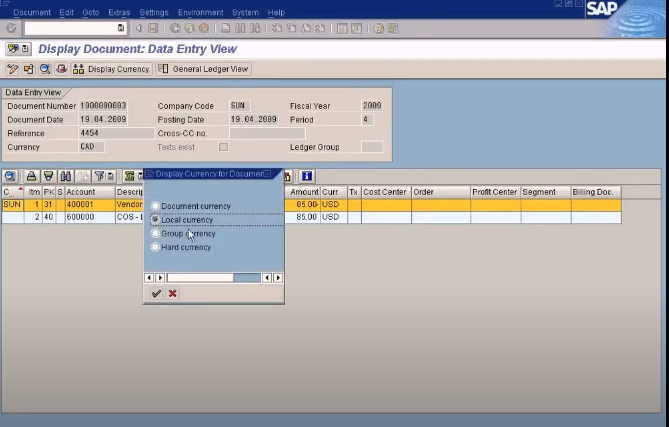Click the Amount column header
The width and height of the screenshot is (669, 427).
click(303, 192)
